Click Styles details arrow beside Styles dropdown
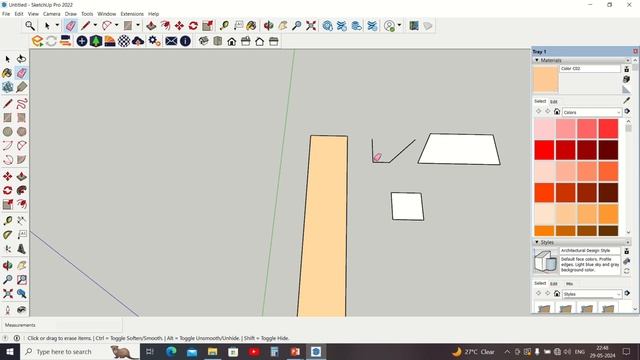Viewport: 640px width, 360px height. click(627, 293)
